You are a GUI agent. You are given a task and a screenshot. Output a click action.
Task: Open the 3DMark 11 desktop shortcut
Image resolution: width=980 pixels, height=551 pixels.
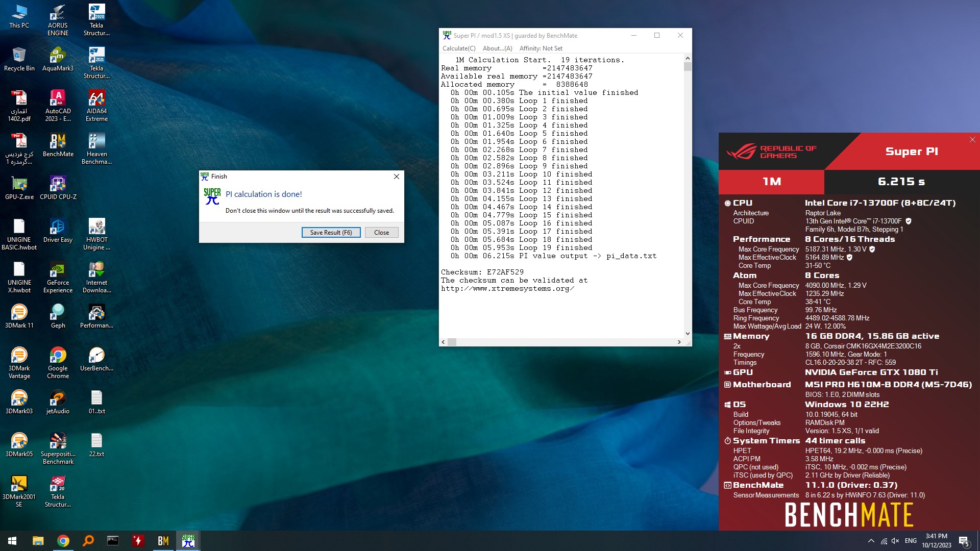coord(19,316)
